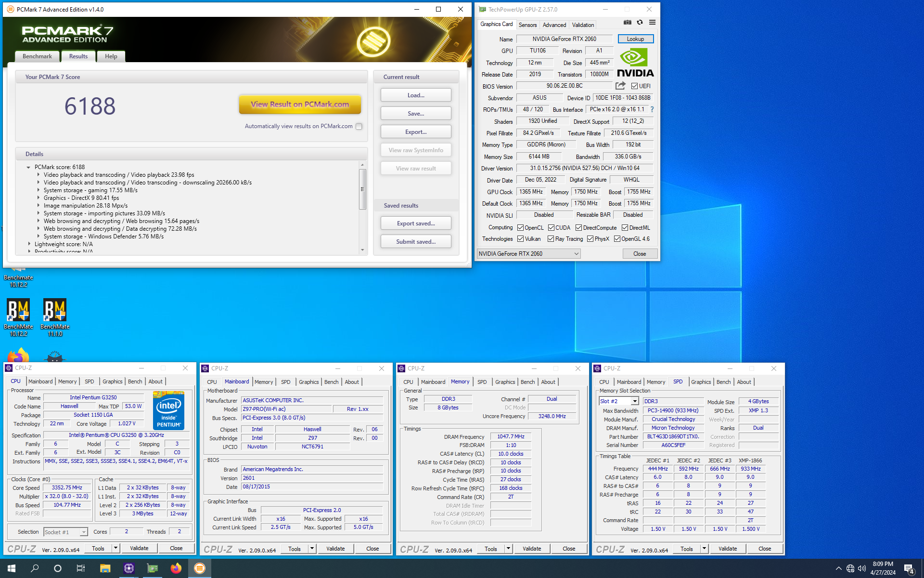Open Task View on taskbar

click(81, 568)
